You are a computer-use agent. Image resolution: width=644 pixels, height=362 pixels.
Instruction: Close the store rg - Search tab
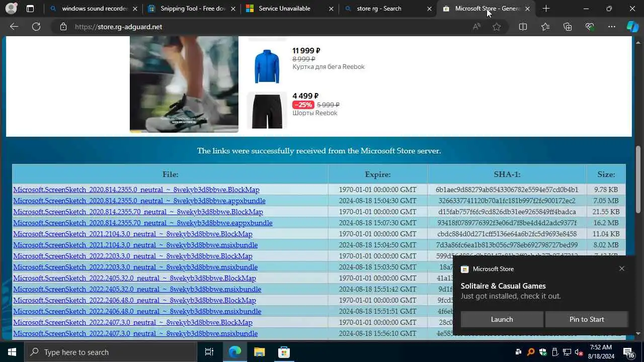click(x=429, y=9)
